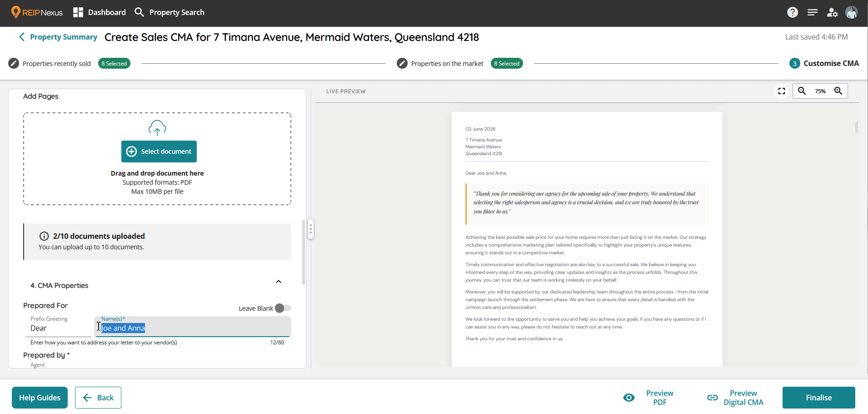Toggle fullscreen live preview icon

tap(782, 91)
